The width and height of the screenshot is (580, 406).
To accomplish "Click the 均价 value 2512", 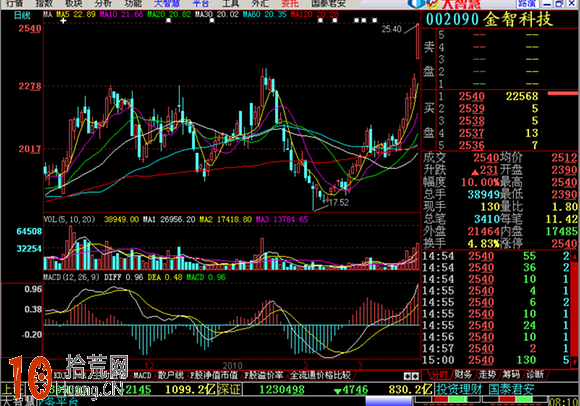I will (564, 158).
